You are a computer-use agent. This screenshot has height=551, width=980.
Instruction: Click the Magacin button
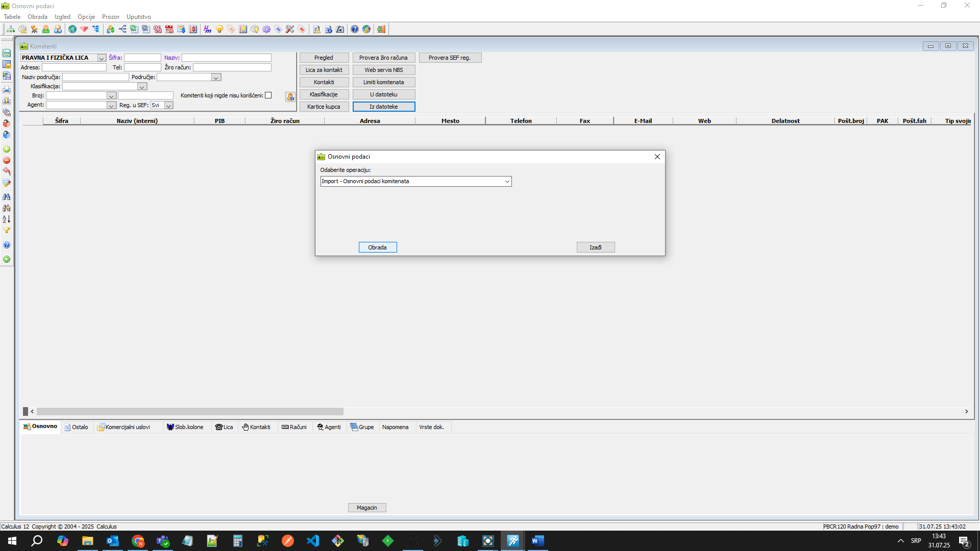click(367, 508)
